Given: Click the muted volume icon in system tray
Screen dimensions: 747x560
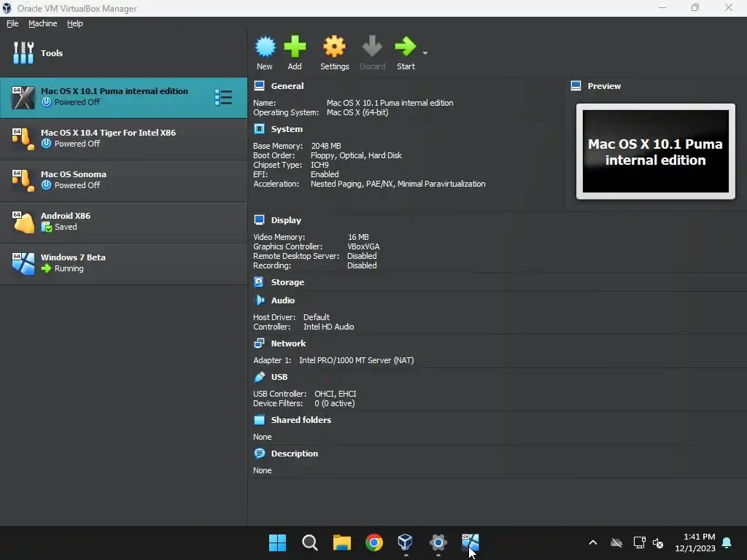Looking at the screenshot, I should coord(658,542).
